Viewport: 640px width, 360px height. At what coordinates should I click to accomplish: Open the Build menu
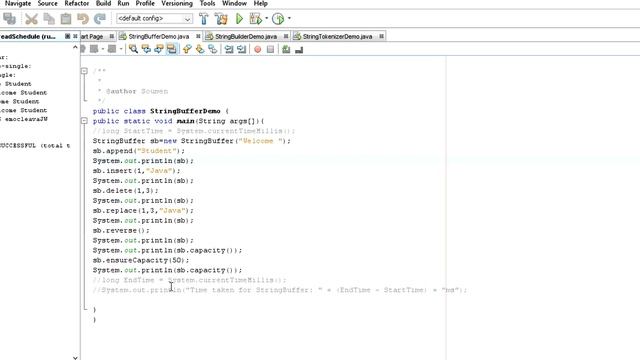[x=103, y=4]
